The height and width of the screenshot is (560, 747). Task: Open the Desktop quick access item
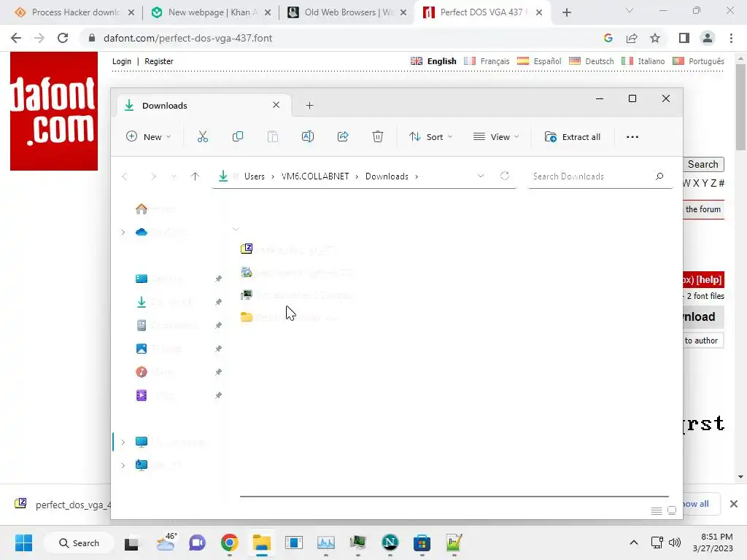tap(158, 279)
